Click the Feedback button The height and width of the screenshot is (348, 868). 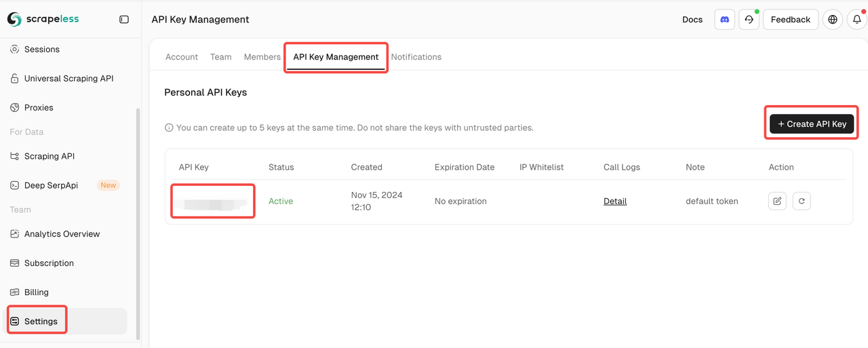790,20
